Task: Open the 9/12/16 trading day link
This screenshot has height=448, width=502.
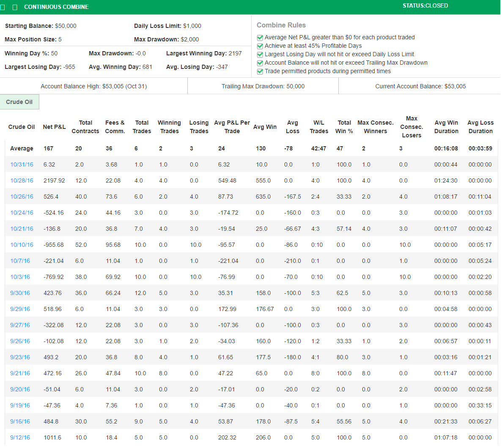Action: click(x=20, y=437)
